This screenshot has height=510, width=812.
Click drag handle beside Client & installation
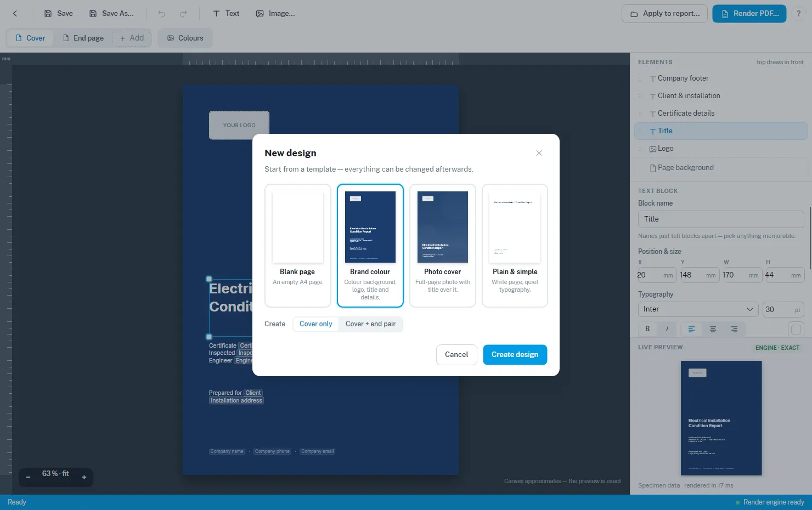coord(640,96)
